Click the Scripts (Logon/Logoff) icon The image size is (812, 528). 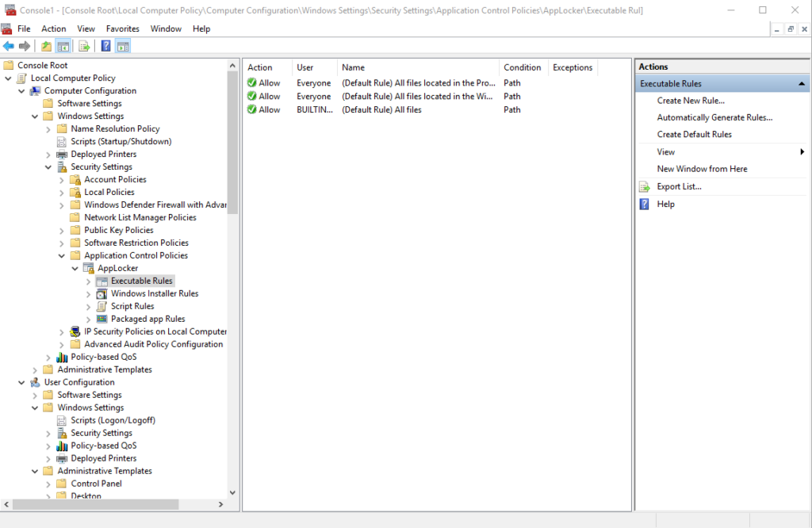[62, 420]
